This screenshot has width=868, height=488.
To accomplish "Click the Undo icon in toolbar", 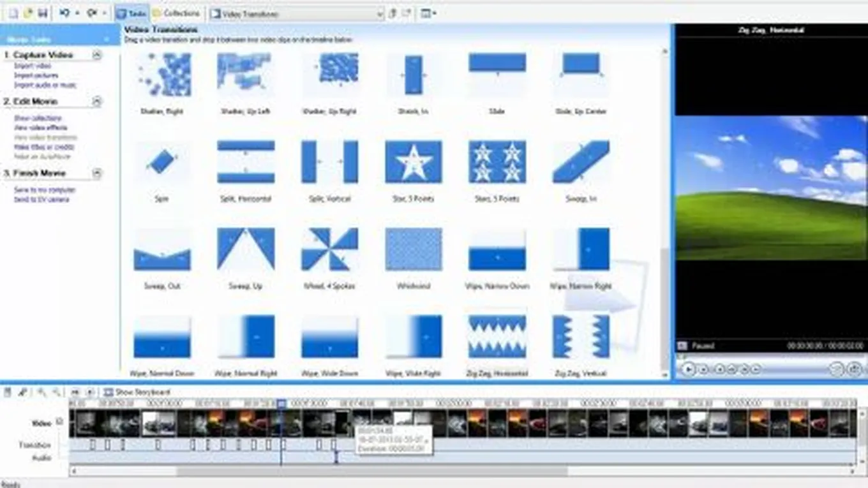I will pos(64,13).
